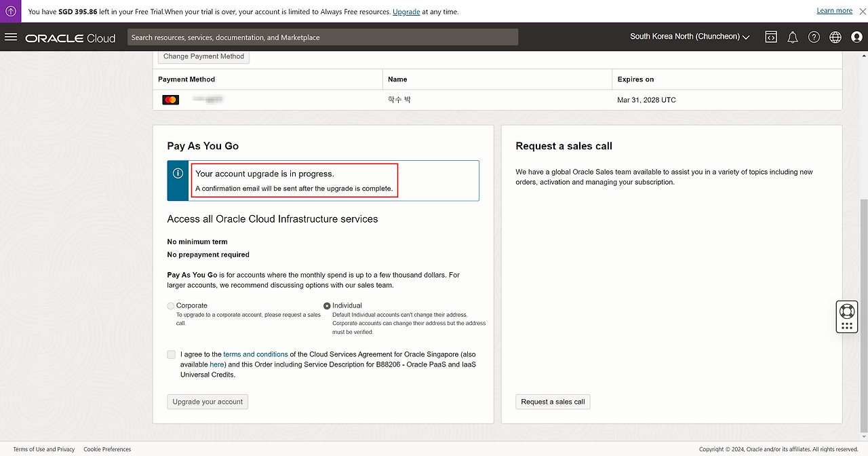Open the floating support lifebuoy widget
This screenshot has height=456, width=868.
pos(846,312)
